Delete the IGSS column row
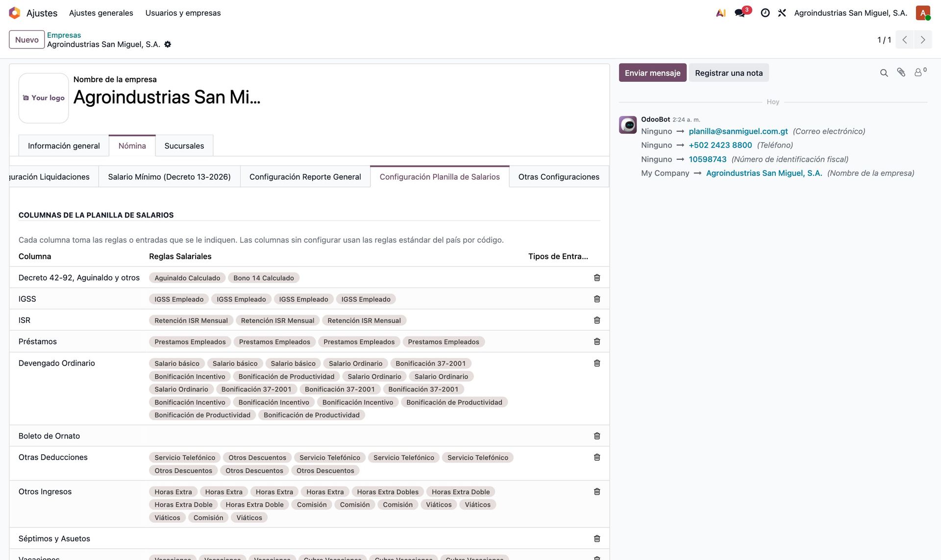 [597, 299]
